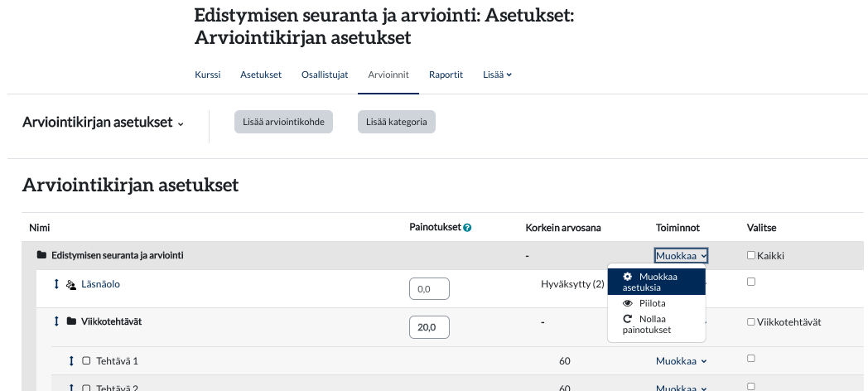Click the move arrow icon for Viikkotehtävät
868x391 pixels.
tap(56, 321)
